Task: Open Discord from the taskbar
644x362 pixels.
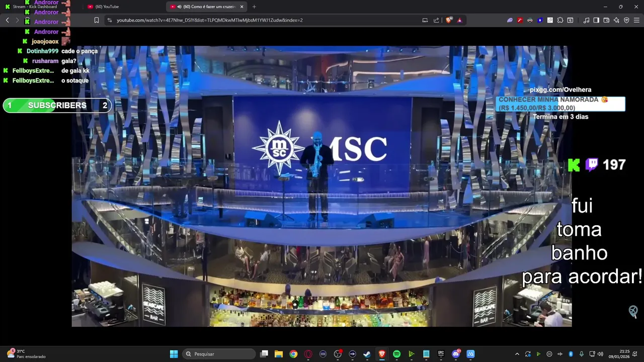Action: (x=456, y=354)
